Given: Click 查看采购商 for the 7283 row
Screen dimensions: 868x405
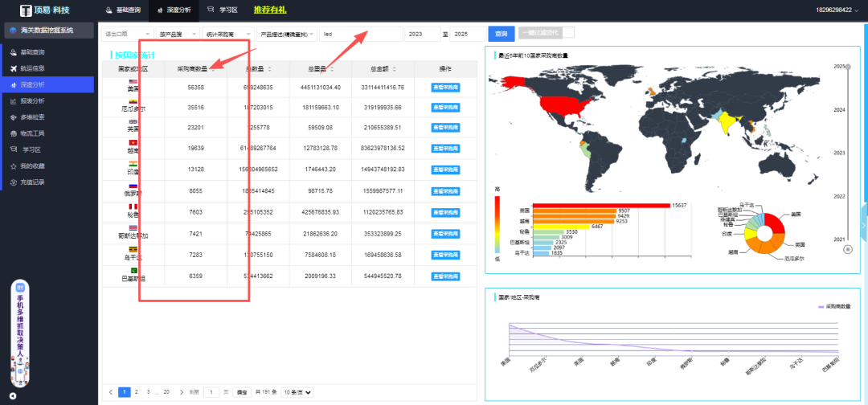Looking at the screenshot, I should (445, 255).
